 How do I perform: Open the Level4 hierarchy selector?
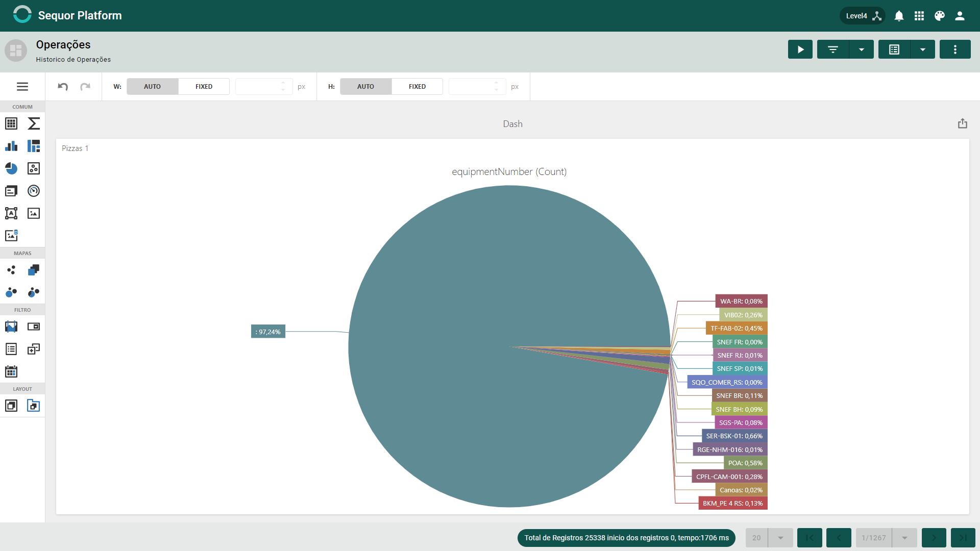pos(863,16)
